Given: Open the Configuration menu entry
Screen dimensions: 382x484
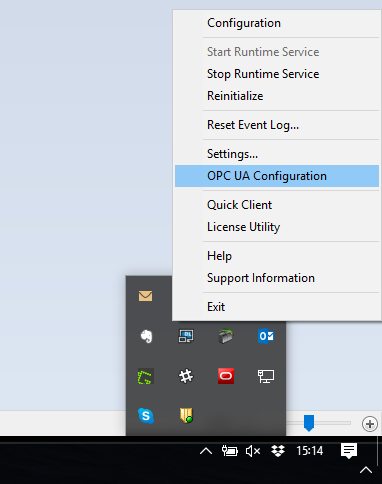Looking at the screenshot, I should click(x=277, y=23).
